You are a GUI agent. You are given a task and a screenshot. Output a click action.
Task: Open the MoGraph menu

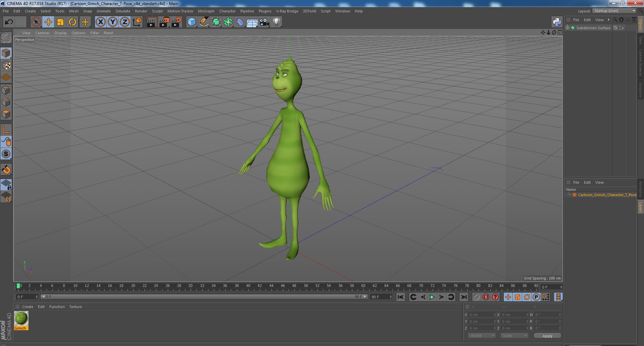(x=206, y=11)
